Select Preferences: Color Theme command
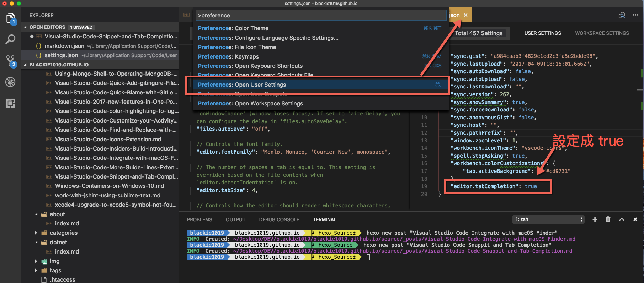This screenshot has height=283, width=644. pyautogui.click(x=233, y=28)
